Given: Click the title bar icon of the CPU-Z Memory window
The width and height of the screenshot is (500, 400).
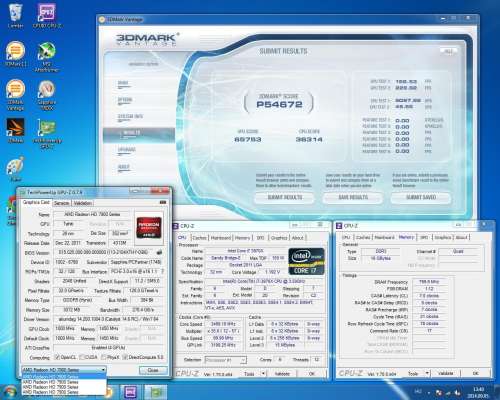Looking at the screenshot, I should [x=339, y=226].
